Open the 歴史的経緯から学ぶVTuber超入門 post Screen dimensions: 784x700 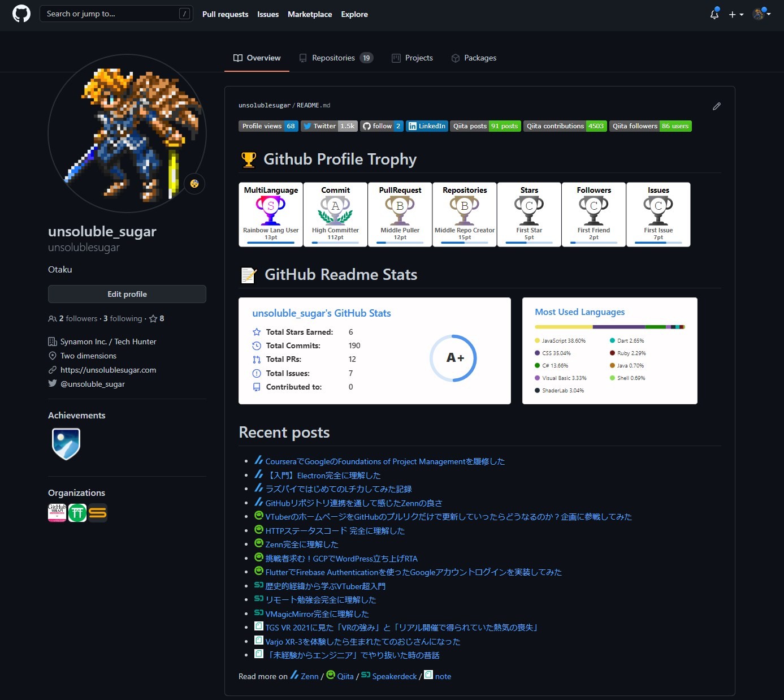pyautogui.click(x=326, y=586)
